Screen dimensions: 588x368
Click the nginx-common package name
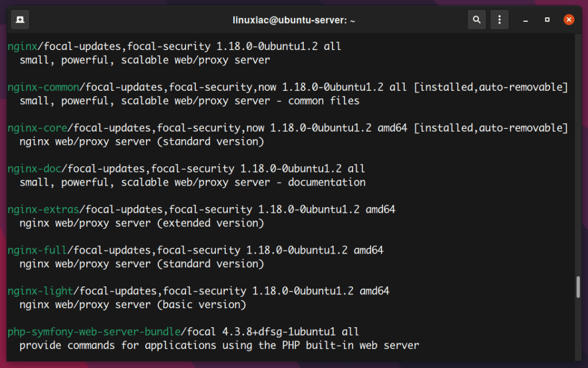[44, 87]
